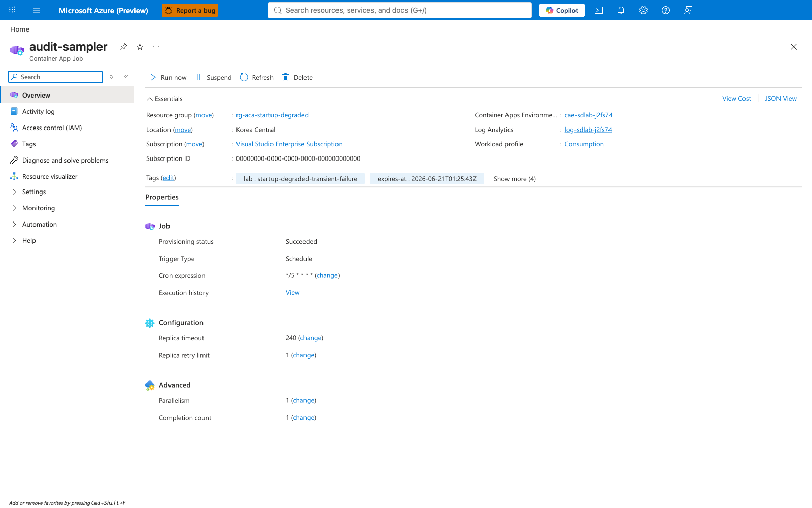Launch Cloud Shell from top bar
This screenshot has height=508, width=812.
[x=599, y=10]
